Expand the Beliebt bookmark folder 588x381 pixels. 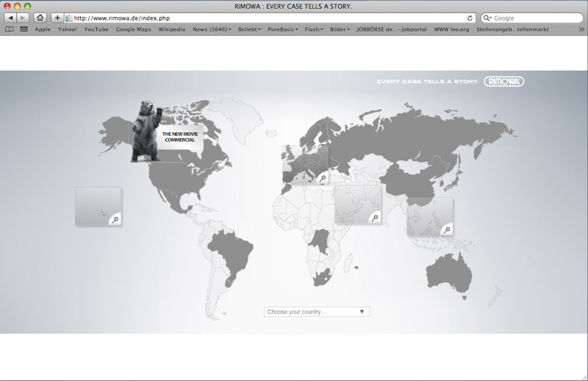[x=249, y=29]
